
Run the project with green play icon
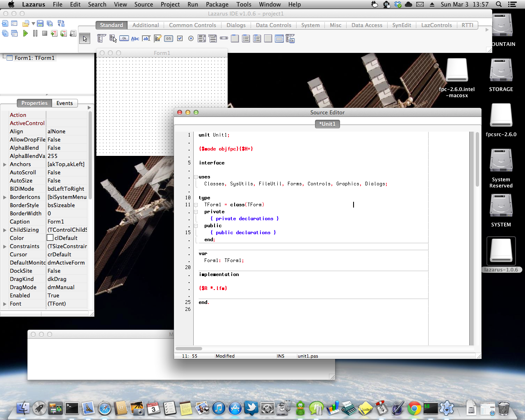(25, 33)
